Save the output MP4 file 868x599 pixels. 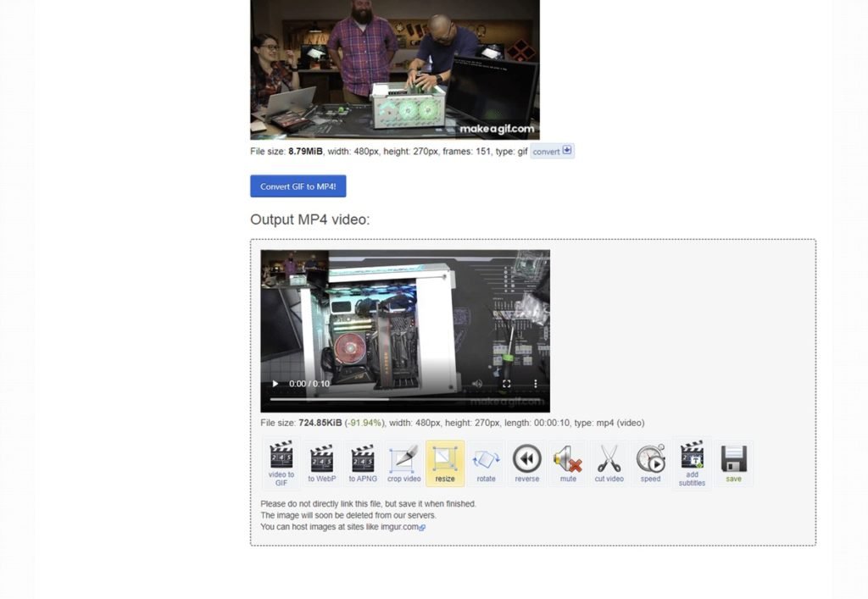click(733, 463)
